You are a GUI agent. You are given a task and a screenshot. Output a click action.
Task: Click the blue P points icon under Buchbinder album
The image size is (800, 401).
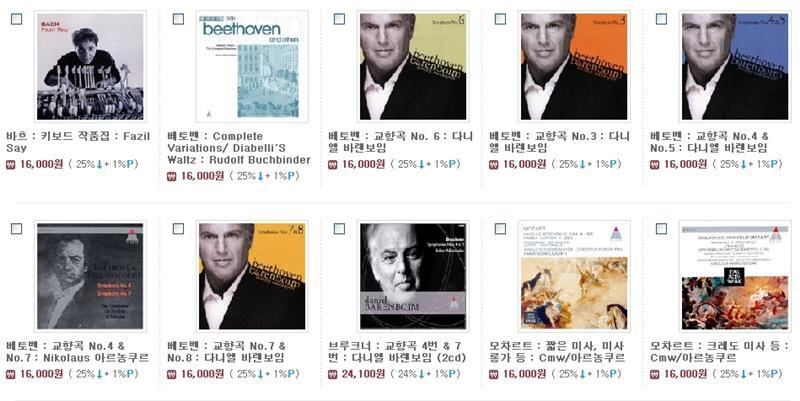(291, 177)
